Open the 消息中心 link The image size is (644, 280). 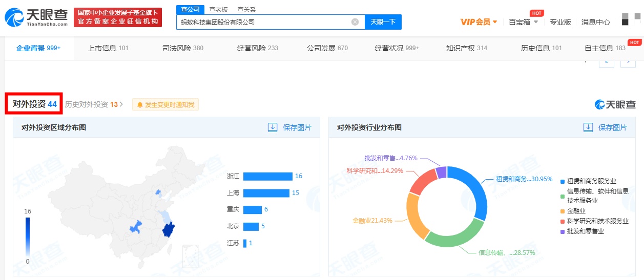coord(596,22)
